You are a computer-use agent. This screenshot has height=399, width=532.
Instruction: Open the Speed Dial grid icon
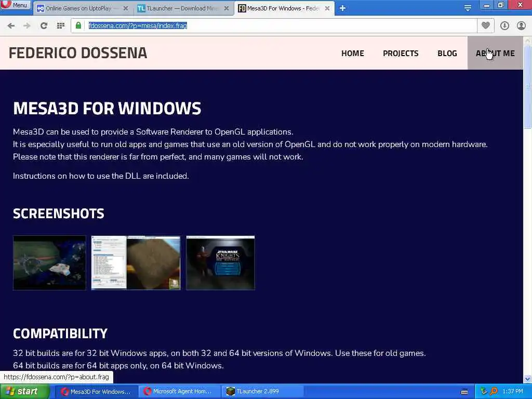60,26
